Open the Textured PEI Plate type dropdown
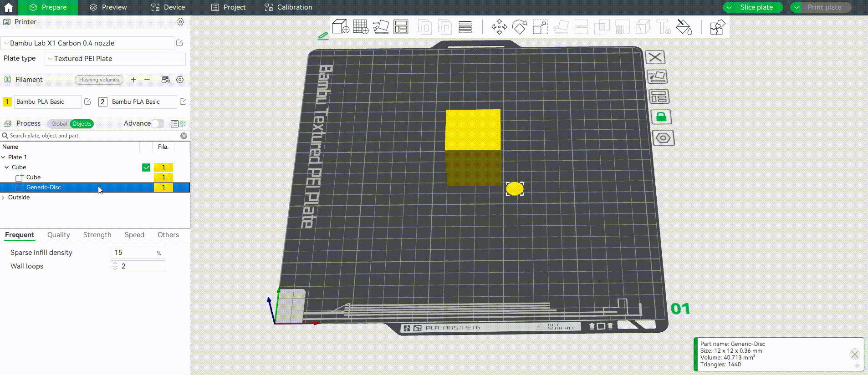The width and height of the screenshot is (868, 375). coord(115,59)
